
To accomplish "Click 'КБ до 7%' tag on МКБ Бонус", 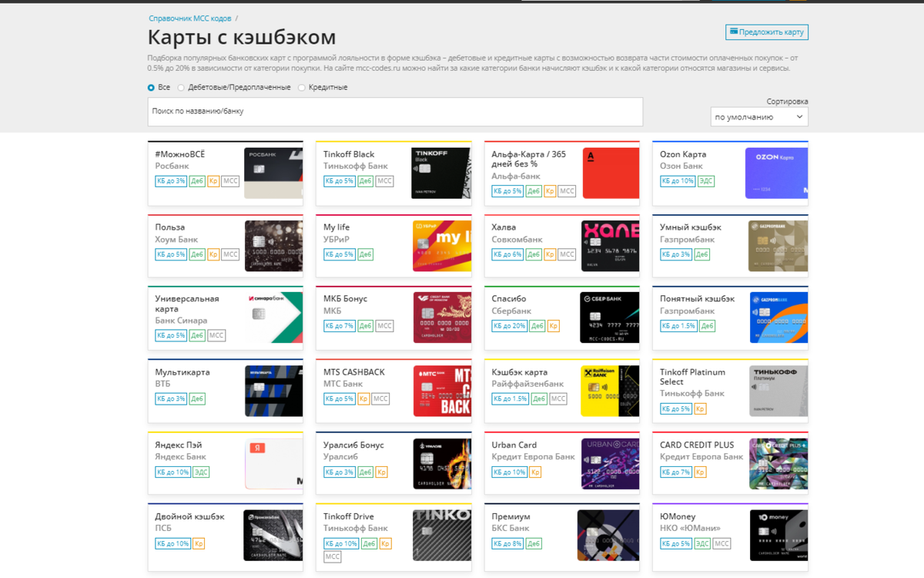I will pyautogui.click(x=340, y=326).
